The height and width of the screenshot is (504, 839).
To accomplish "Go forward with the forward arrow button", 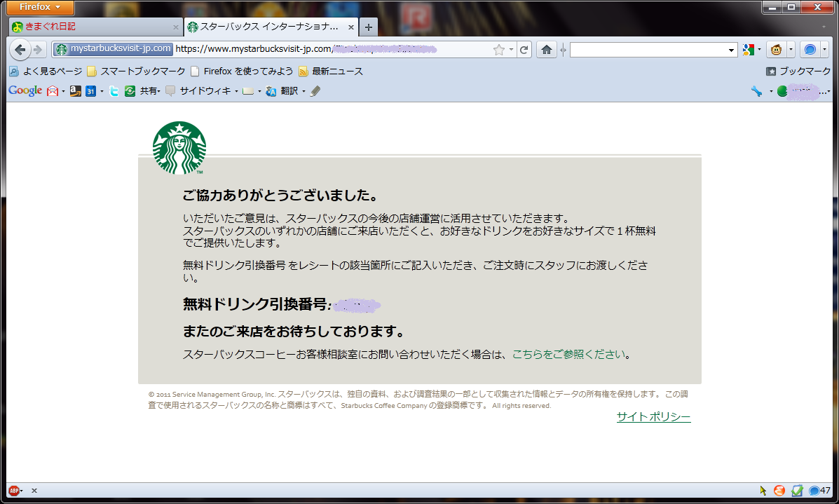I will [x=38, y=50].
